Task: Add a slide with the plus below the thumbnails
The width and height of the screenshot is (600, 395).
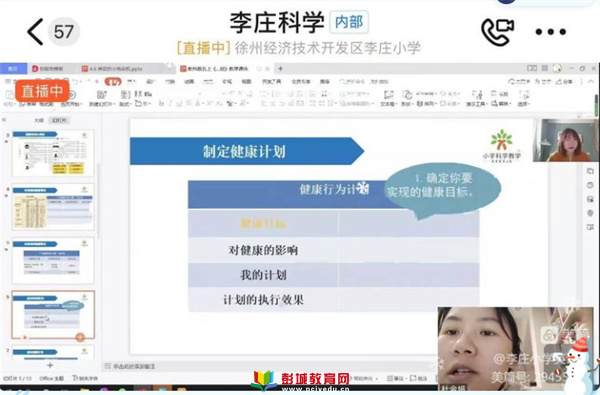Action: (x=50, y=366)
